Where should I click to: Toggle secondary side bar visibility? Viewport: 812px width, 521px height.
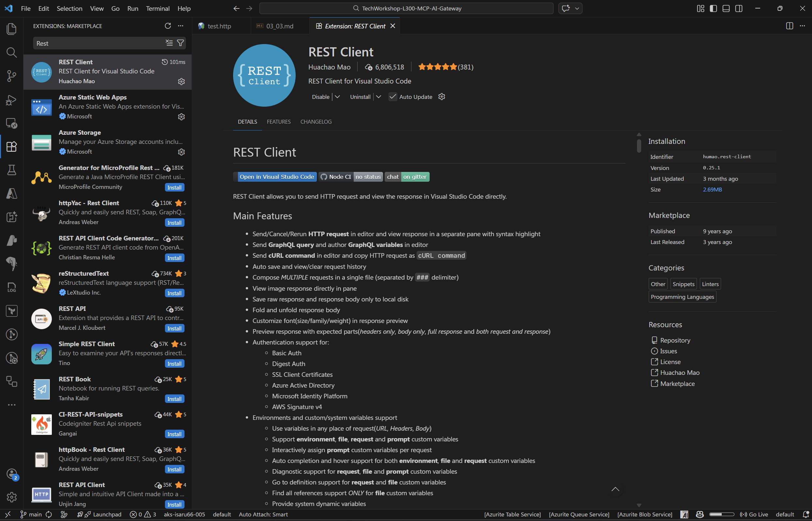tap(739, 8)
